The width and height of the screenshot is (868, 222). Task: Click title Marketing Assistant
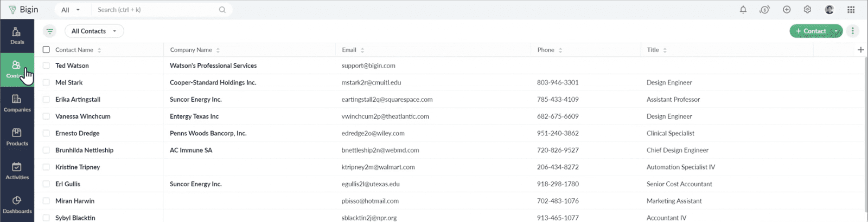(674, 201)
